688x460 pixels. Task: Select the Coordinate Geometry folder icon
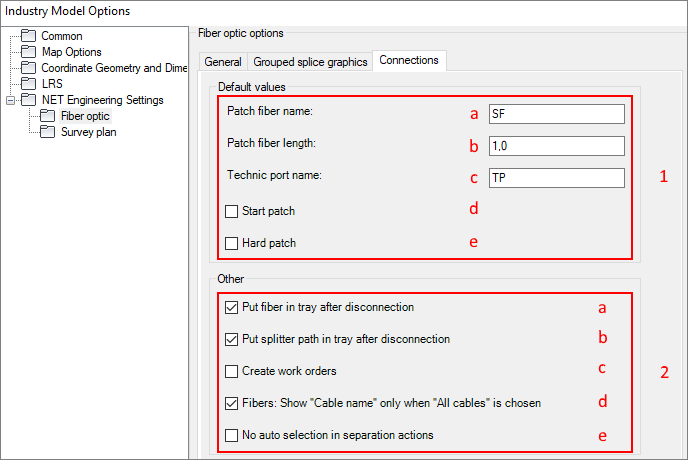[29, 68]
